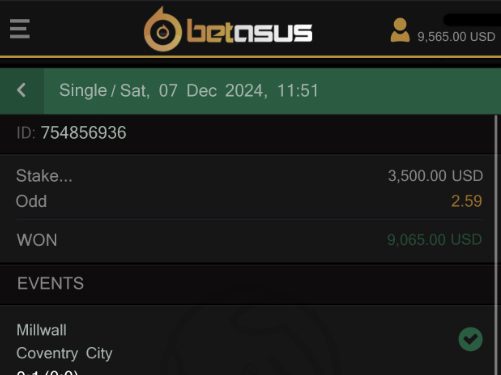This screenshot has width=501, height=375.
Task: Click the betasus wordmark
Action: click(249, 32)
